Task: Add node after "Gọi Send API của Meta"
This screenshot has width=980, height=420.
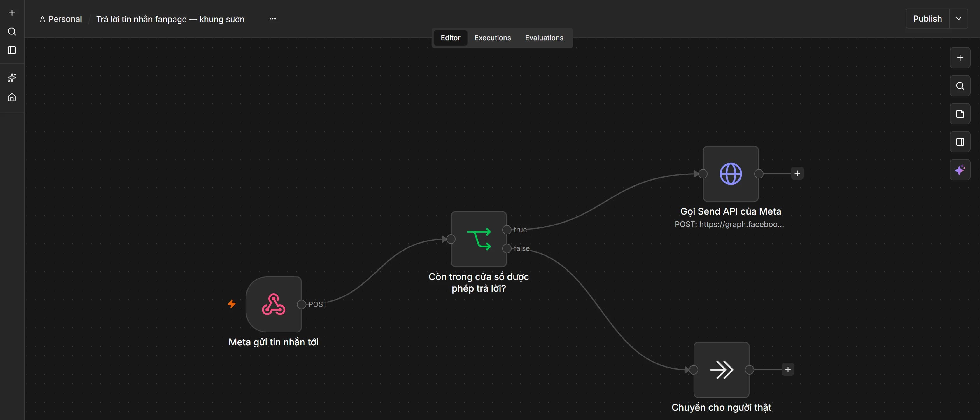Action: click(797, 174)
